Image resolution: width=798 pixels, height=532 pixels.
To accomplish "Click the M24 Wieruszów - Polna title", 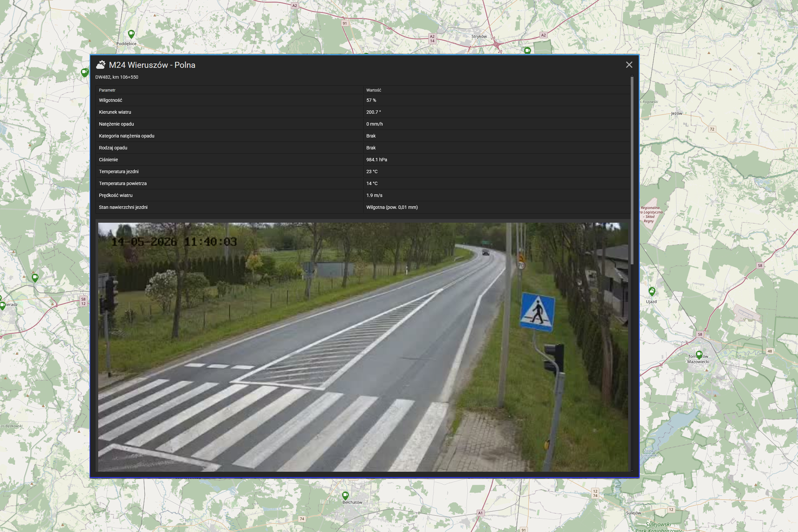I will tap(152, 65).
